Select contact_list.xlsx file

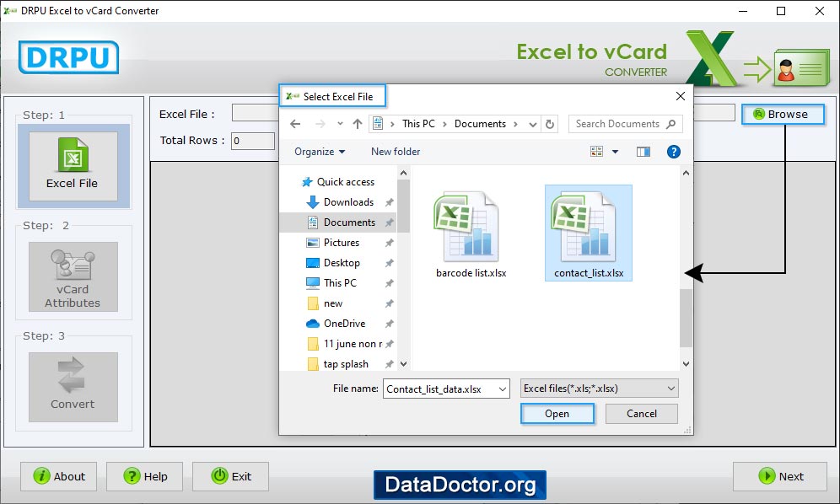coord(588,233)
